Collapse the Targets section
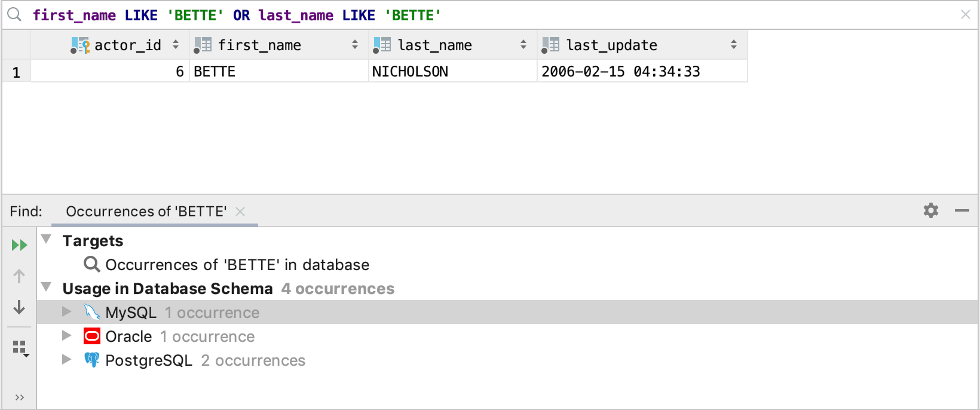This screenshot has height=410, width=980. point(47,240)
